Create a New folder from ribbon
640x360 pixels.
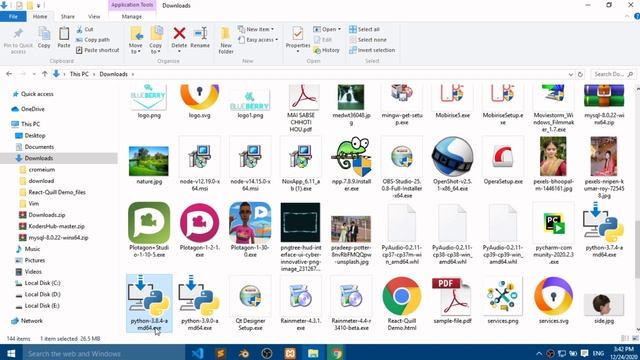(226, 40)
